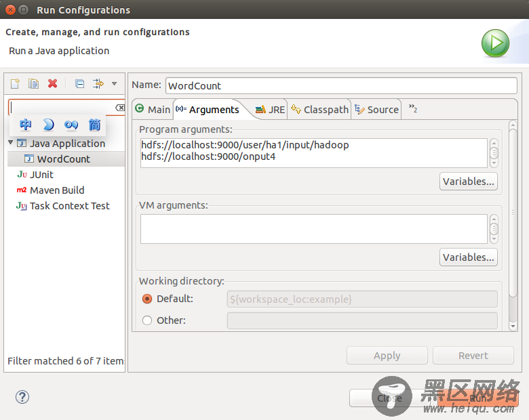Click inside the VM arguments text area

click(314, 228)
